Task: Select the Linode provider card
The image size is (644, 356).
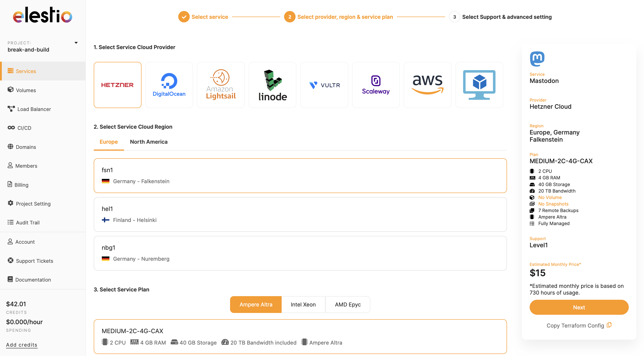Action: pos(272,85)
